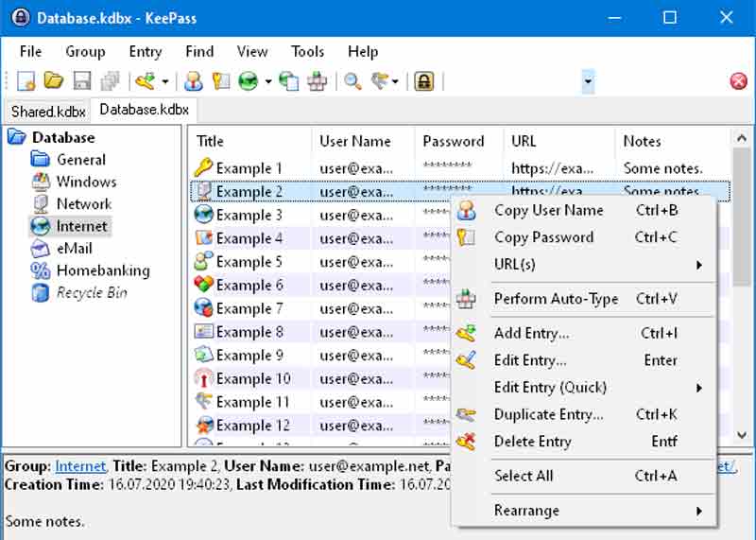This screenshot has width=756, height=540.
Task: Click the Lock Workspace padlock icon
Action: pos(423,81)
